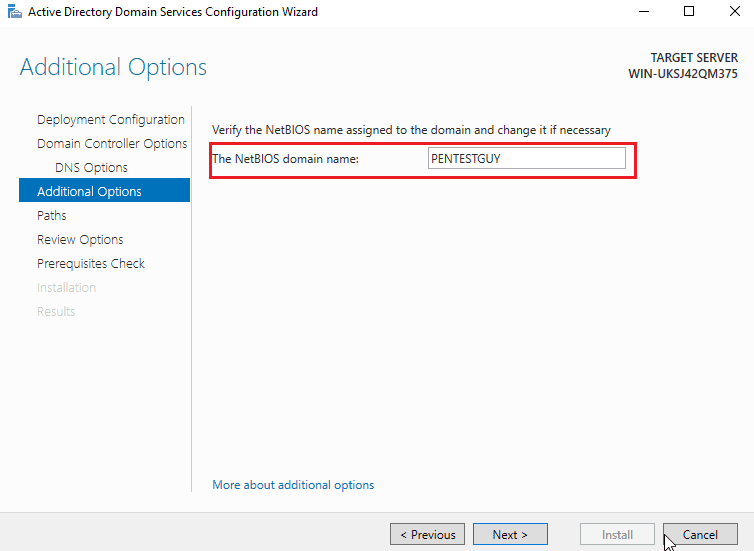Open Prerequisites Check step
The width and height of the screenshot is (754, 551).
pyautogui.click(x=91, y=263)
